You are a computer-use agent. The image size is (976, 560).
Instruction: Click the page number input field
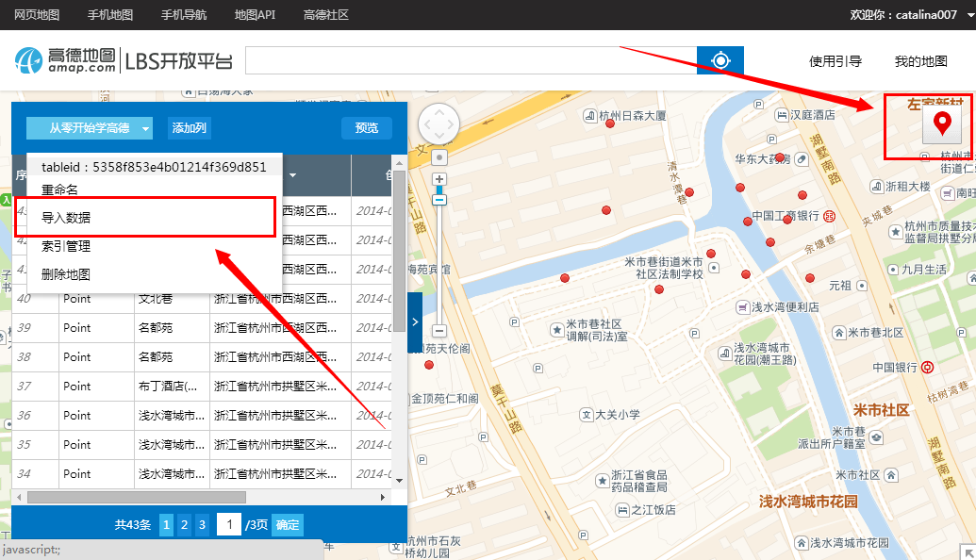point(229,524)
